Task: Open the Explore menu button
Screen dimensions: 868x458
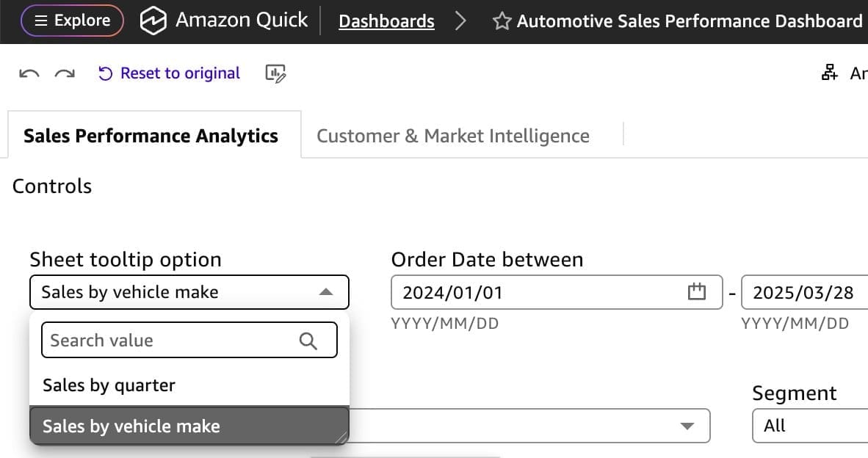Action: pyautogui.click(x=72, y=21)
